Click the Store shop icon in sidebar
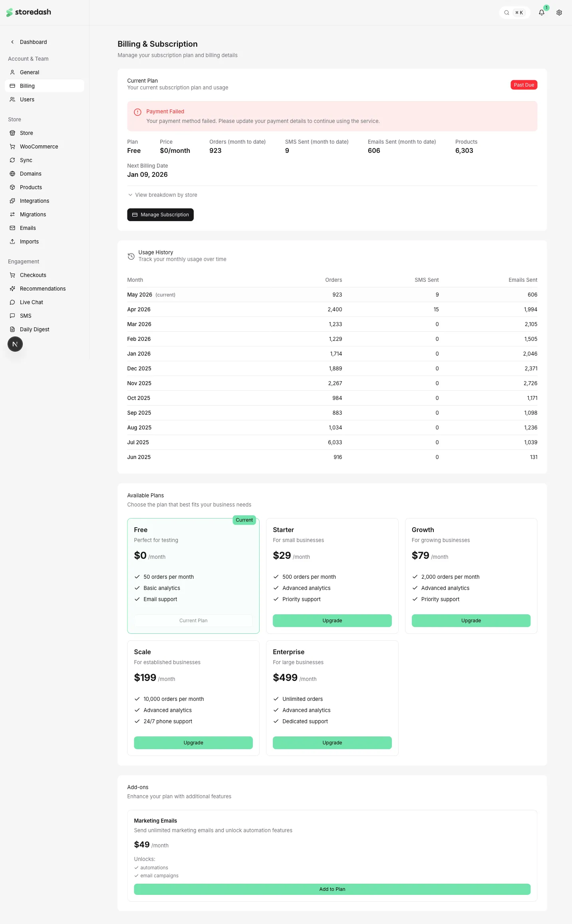 [12, 133]
